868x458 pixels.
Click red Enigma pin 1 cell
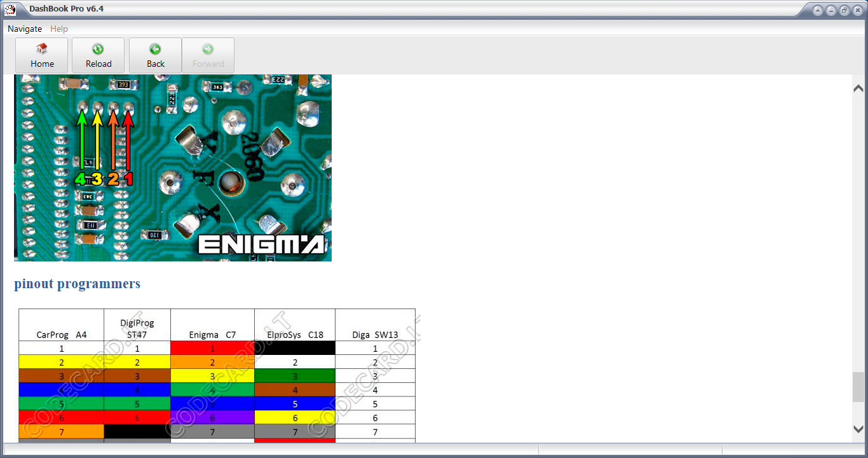tap(212, 349)
